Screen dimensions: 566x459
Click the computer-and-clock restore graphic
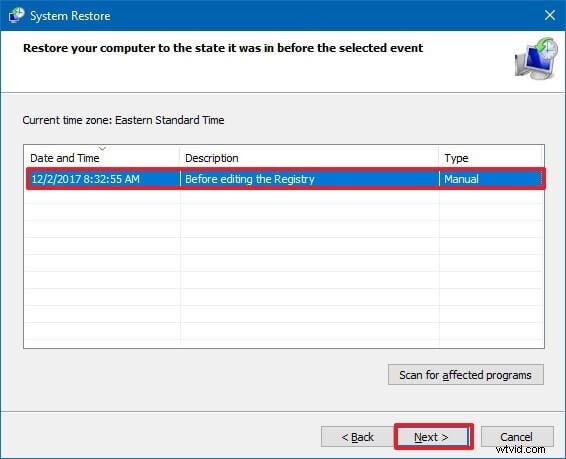536,58
